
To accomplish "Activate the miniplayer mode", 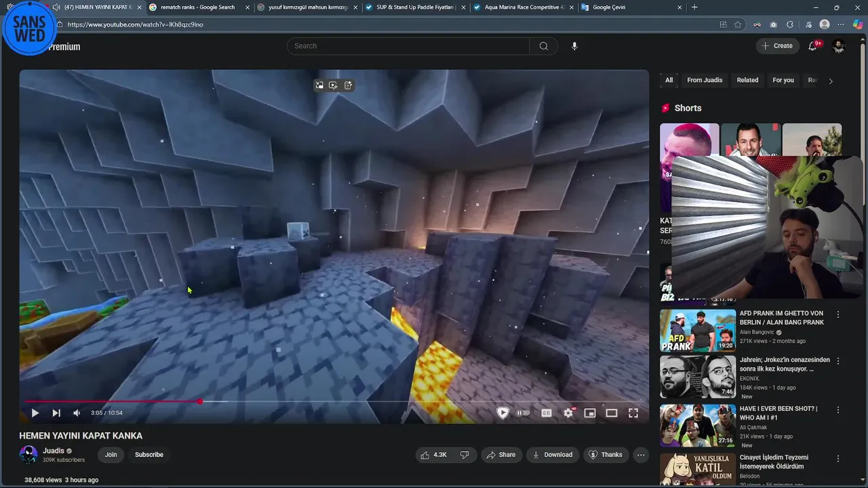I will [x=590, y=413].
